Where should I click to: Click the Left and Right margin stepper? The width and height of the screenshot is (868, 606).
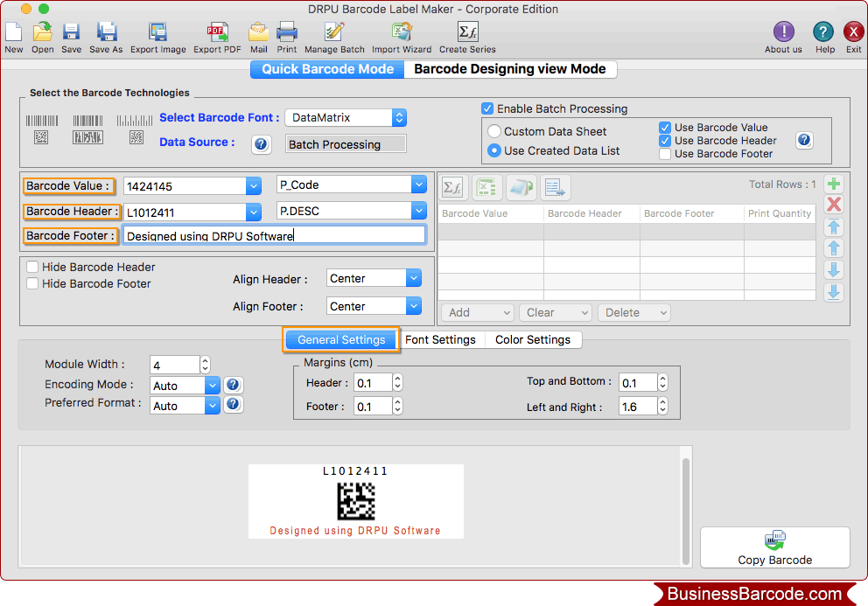coord(662,407)
